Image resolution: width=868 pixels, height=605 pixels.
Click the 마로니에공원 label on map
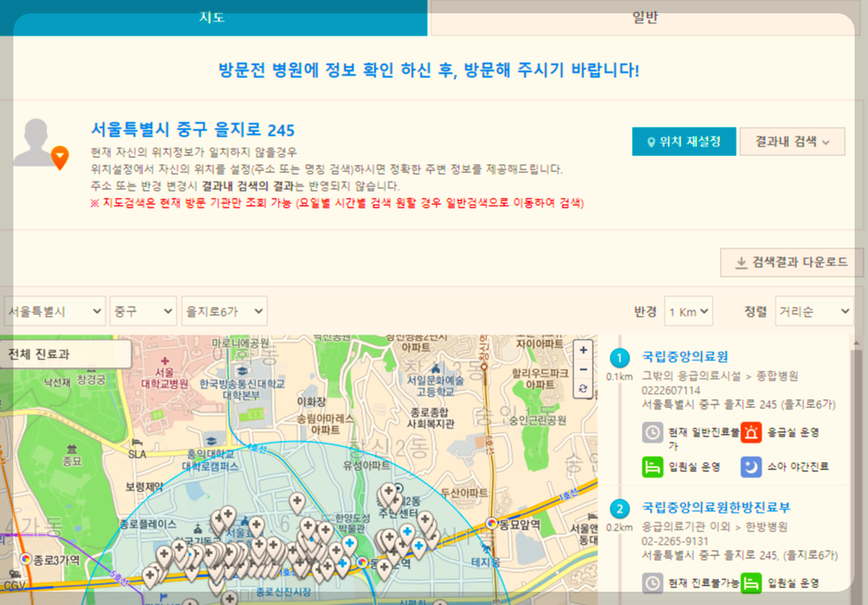tap(241, 343)
